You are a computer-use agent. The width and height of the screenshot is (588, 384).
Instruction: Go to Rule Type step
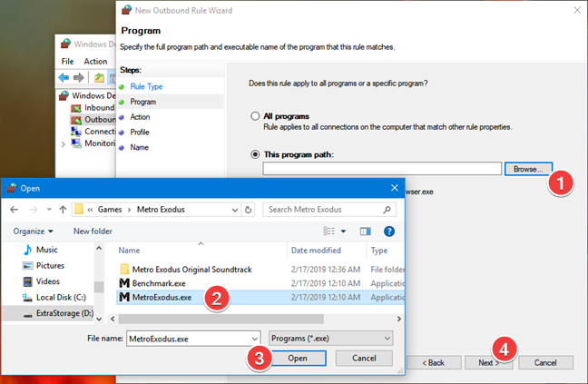pyautogui.click(x=146, y=86)
